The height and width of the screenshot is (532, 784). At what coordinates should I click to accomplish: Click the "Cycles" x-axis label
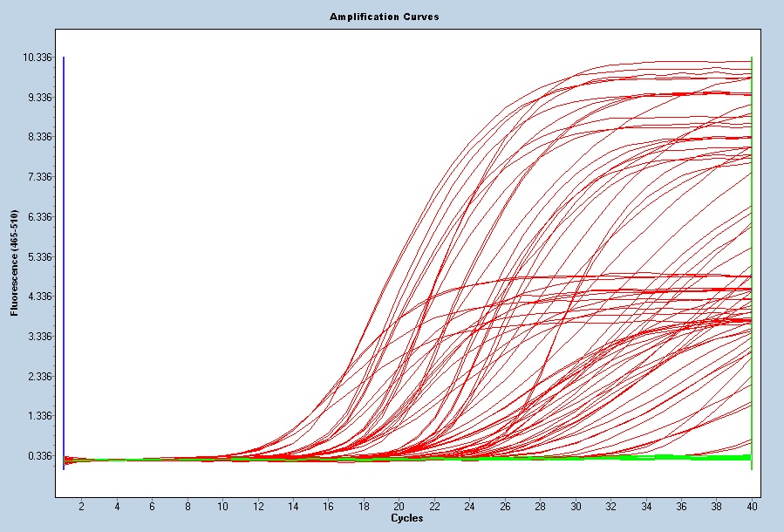pos(407,518)
